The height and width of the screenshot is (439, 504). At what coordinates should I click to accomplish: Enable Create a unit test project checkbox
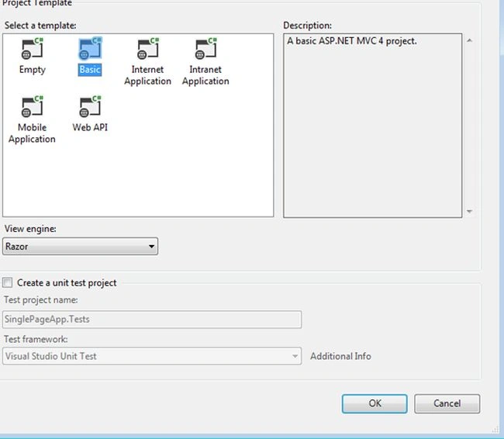tap(8, 282)
